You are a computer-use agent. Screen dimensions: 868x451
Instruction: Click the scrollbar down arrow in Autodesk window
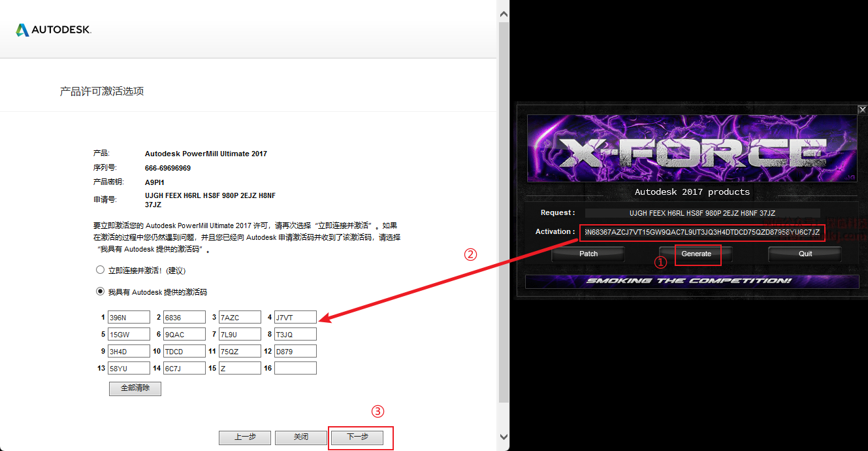tap(504, 437)
